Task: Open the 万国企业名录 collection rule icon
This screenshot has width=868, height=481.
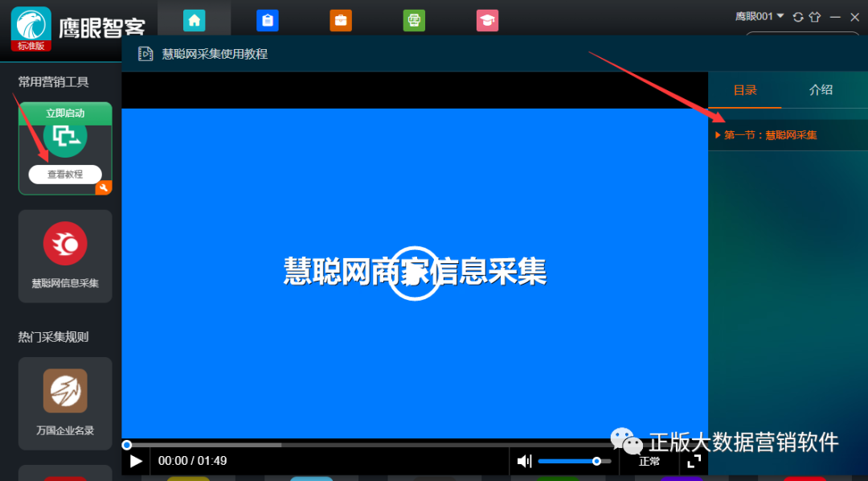Action: [64, 391]
